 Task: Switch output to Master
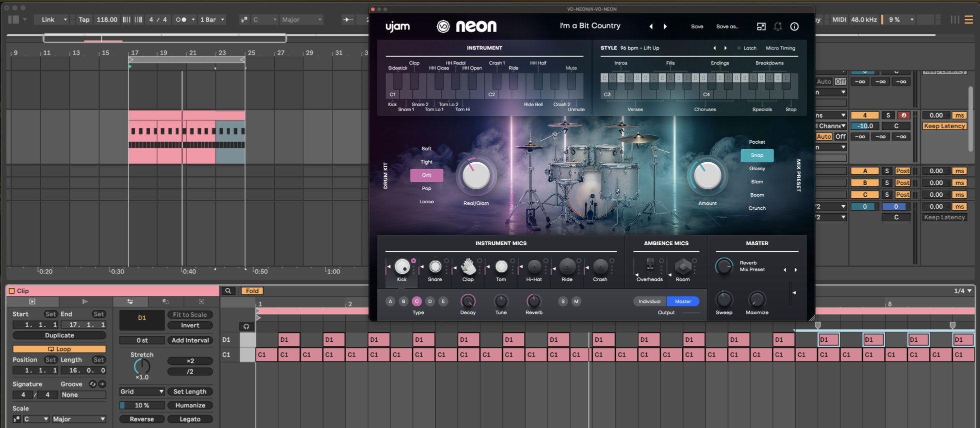coord(683,301)
